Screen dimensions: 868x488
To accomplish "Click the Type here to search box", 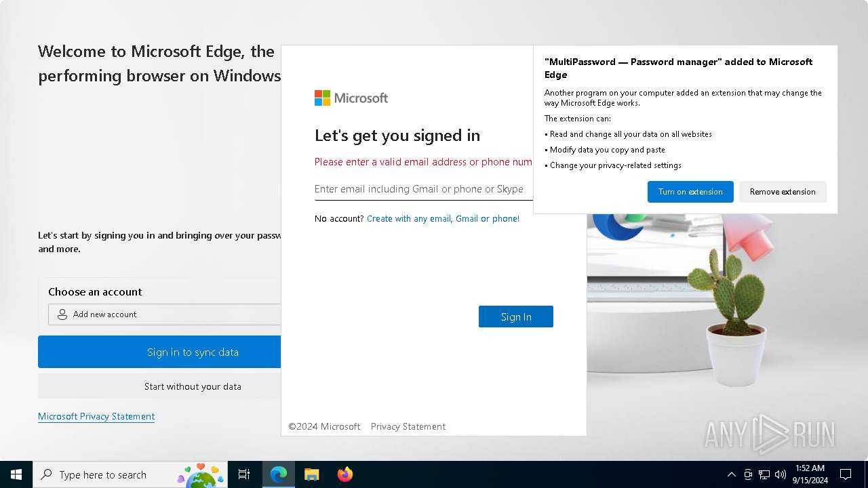I will point(129,474).
